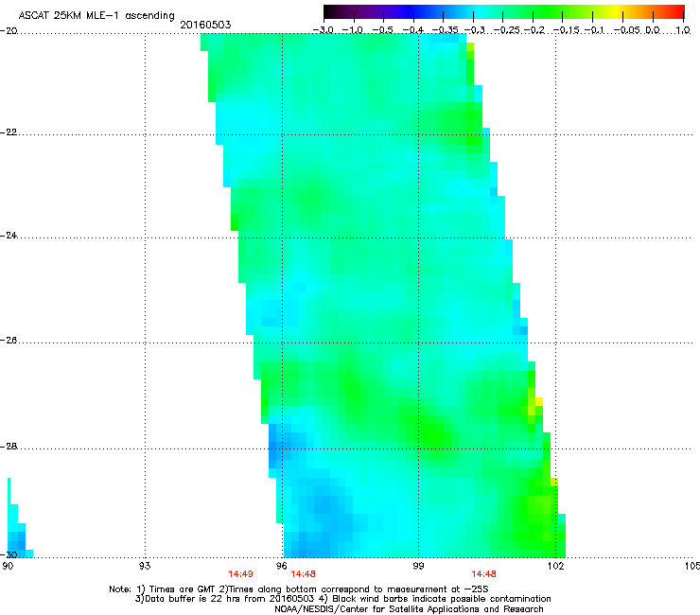Click the NOAA/NESDIS credit line
This screenshot has width=700, height=615.
tap(409, 609)
